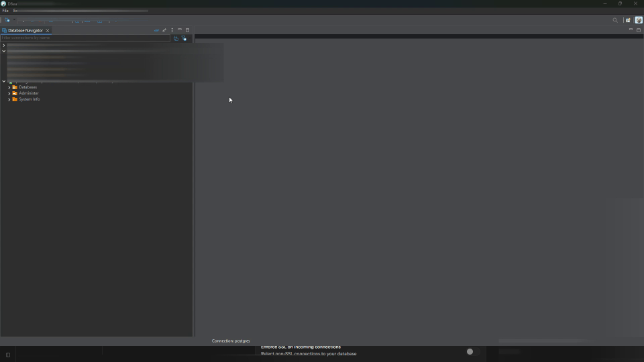Click the New Connection toolbar icon
The width and height of the screenshot is (644, 362).
(7, 20)
